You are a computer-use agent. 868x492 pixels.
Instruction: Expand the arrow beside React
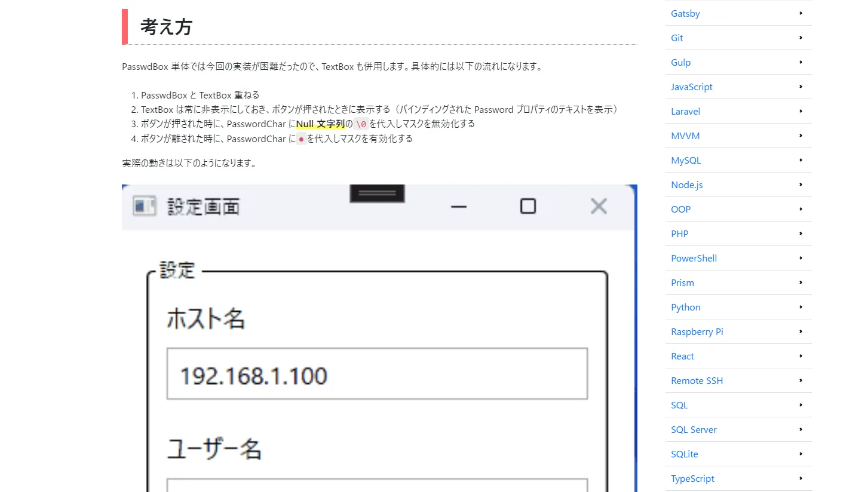coord(800,356)
